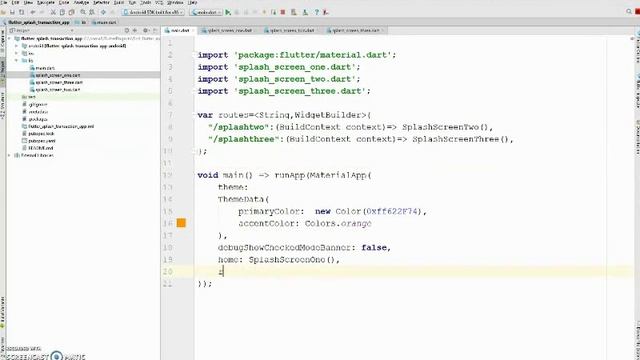
Task: Switch to the splash_screen_two.dart editor tab
Action: [291, 30]
